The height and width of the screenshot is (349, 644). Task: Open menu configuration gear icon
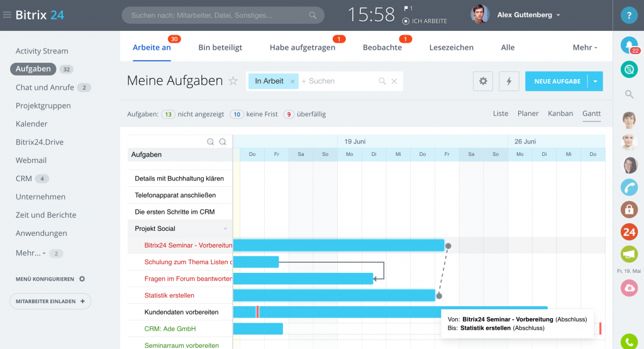[x=82, y=279]
